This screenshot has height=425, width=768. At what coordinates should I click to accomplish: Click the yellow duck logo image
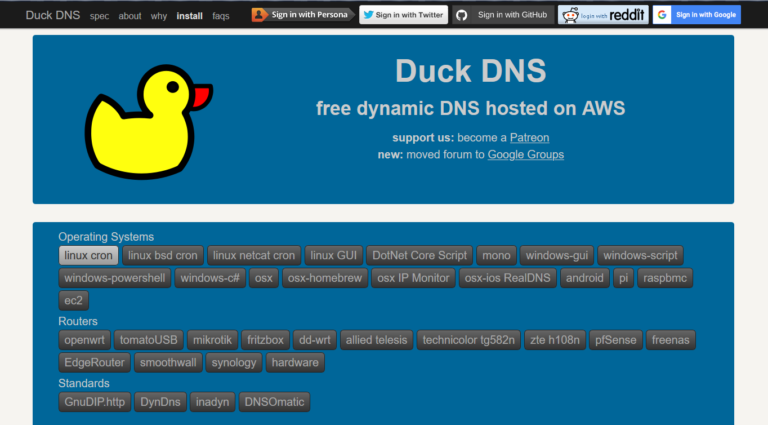coord(148,121)
